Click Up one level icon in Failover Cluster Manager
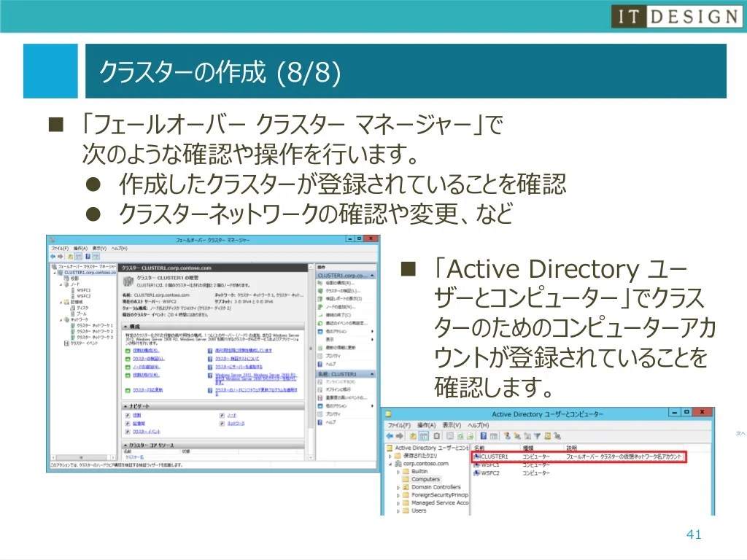Image resolution: width=747 pixels, height=560 pixels. 71,257
